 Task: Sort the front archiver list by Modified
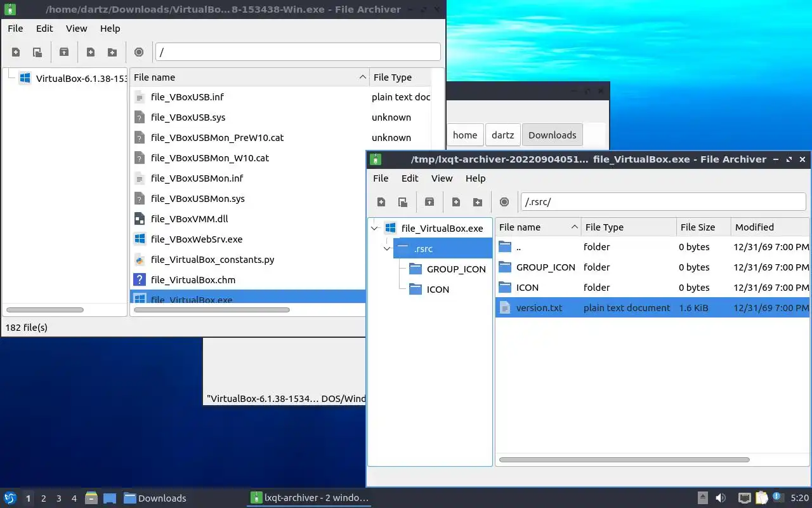tap(770, 227)
